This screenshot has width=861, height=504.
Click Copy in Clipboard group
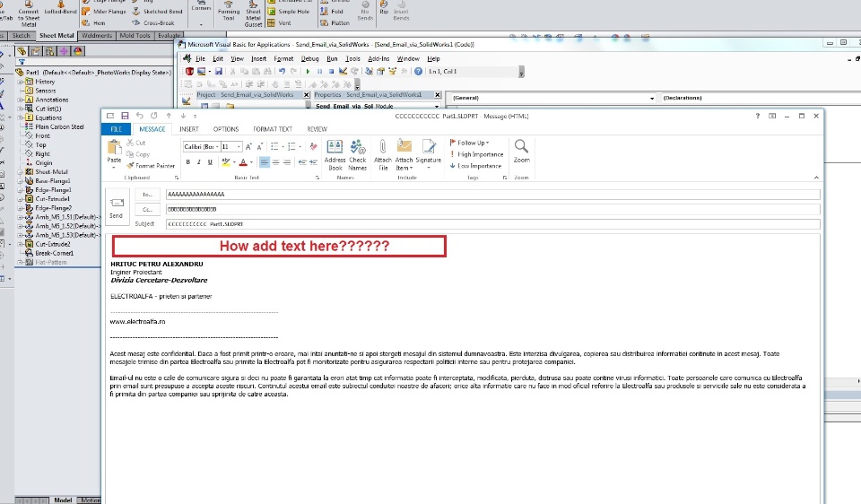(x=138, y=154)
